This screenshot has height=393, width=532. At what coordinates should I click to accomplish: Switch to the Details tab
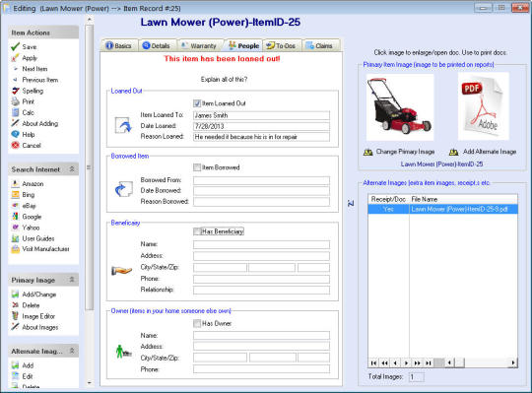(157, 45)
